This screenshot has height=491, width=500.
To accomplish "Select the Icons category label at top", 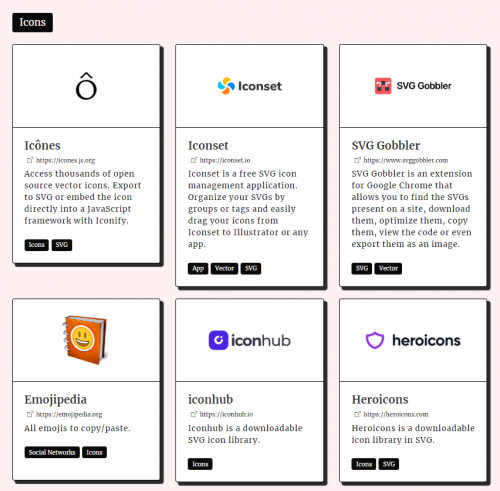I will click(32, 22).
